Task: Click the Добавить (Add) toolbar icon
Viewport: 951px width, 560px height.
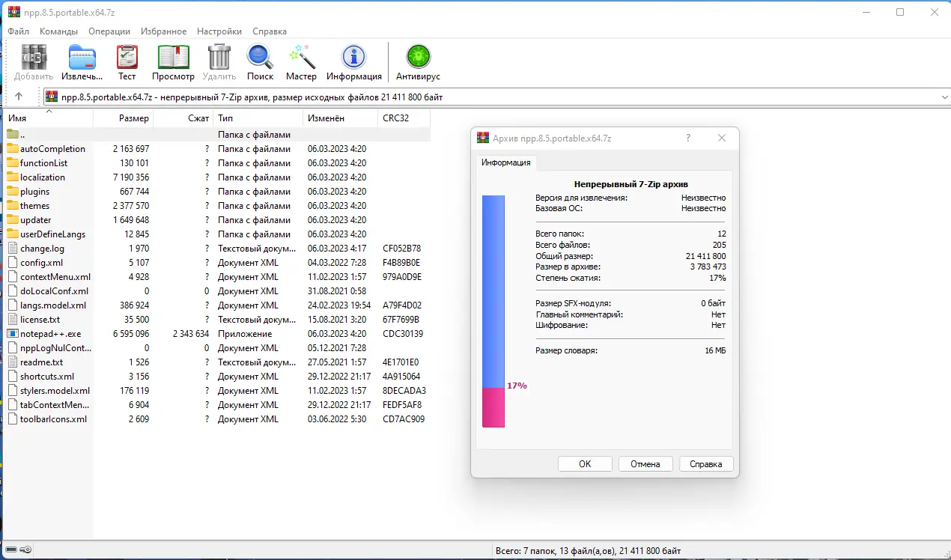Action: [34, 58]
